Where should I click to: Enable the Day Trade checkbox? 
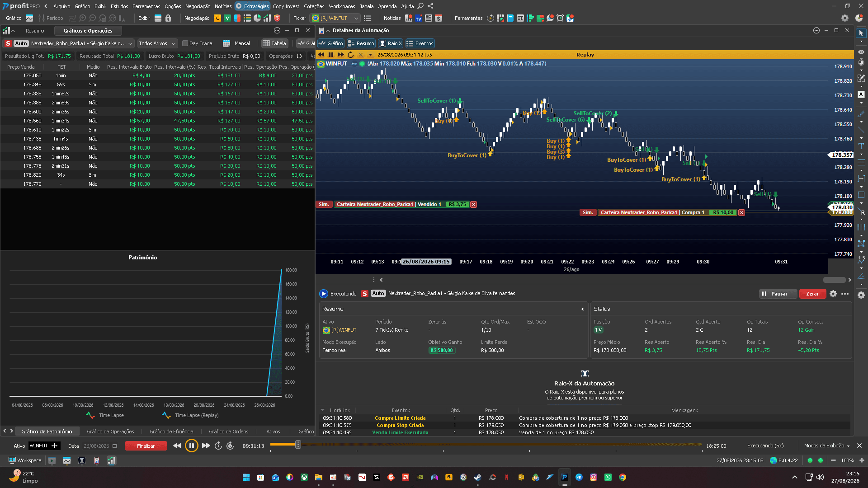(185, 43)
